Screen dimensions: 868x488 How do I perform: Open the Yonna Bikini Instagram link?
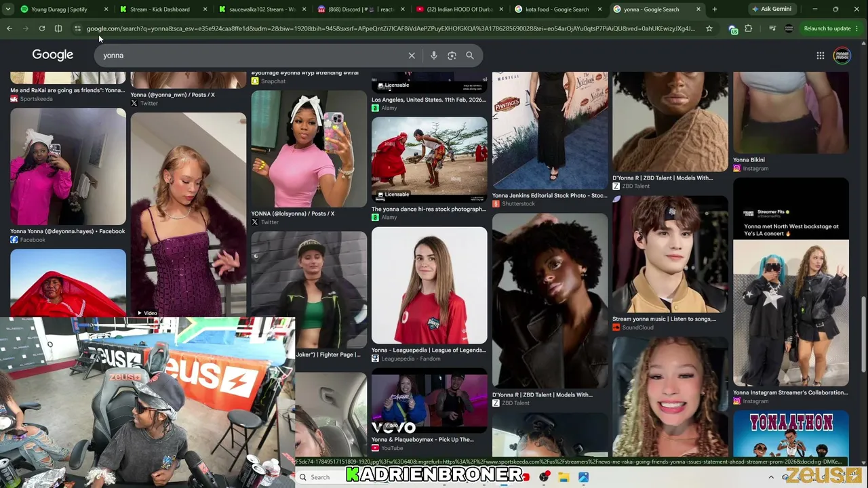click(749, 160)
